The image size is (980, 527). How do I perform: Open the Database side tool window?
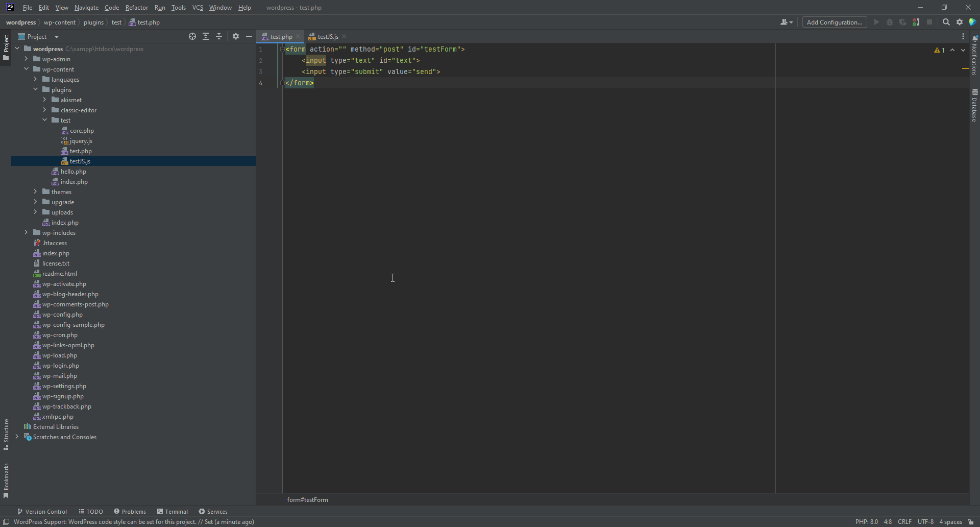click(974, 105)
